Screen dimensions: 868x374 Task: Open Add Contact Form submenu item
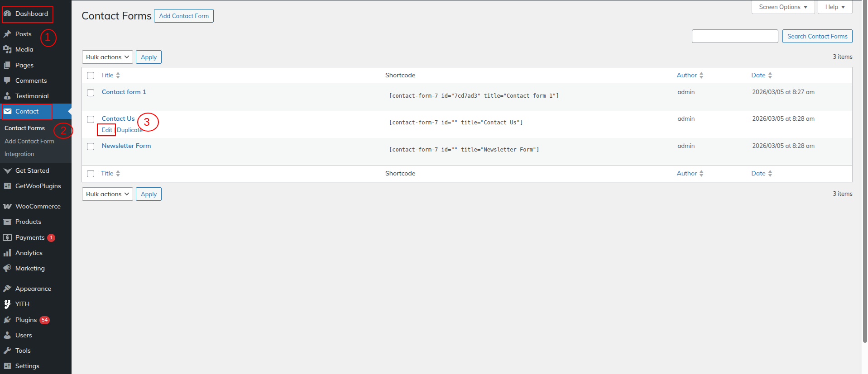pyautogui.click(x=29, y=141)
